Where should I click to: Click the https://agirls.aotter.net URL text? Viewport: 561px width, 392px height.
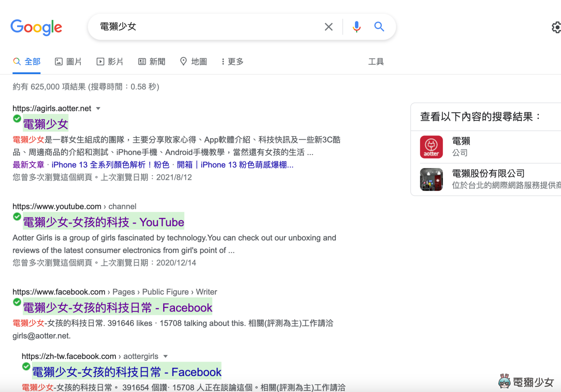coord(52,109)
